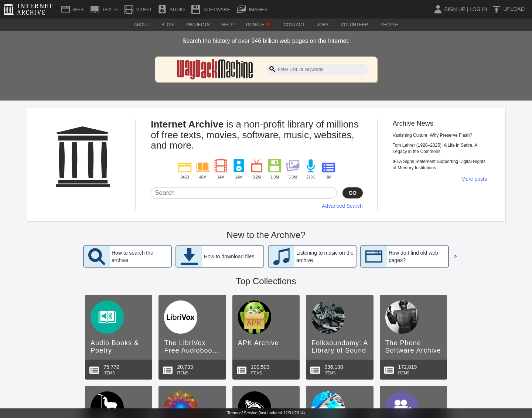Click the yellow web icon labeled 946B
Screen dimensions: 532x418
(185, 167)
